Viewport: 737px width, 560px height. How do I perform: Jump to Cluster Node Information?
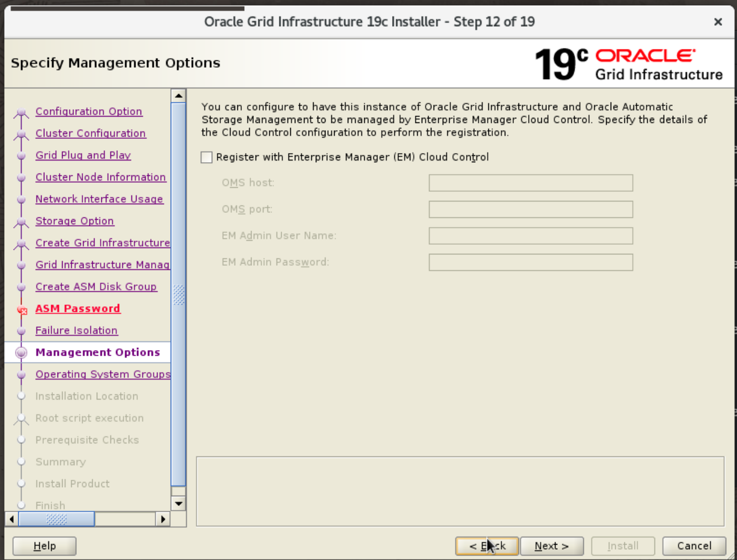pyautogui.click(x=101, y=177)
